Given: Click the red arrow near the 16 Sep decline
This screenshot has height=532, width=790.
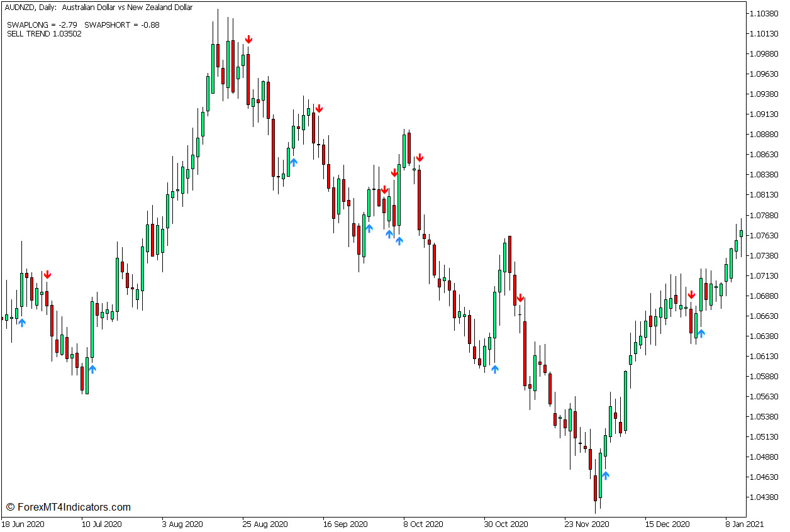Looking at the screenshot, I should tap(321, 108).
